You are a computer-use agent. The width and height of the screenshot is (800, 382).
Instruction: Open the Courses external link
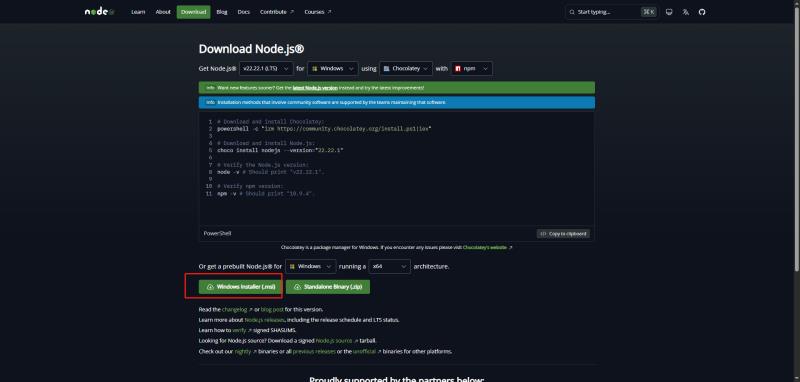point(317,12)
